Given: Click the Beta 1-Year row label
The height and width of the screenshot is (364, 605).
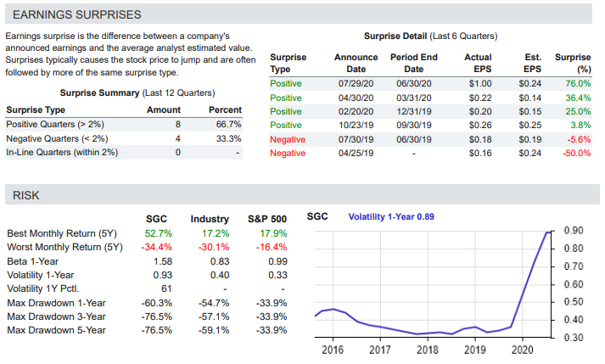Looking at the screenshot, I should click(x=33, y=261).
